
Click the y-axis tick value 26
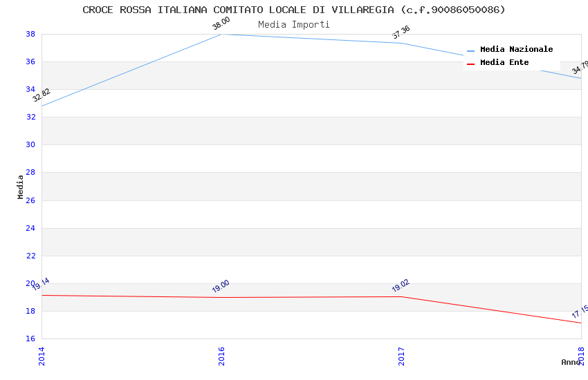(30, 200)
